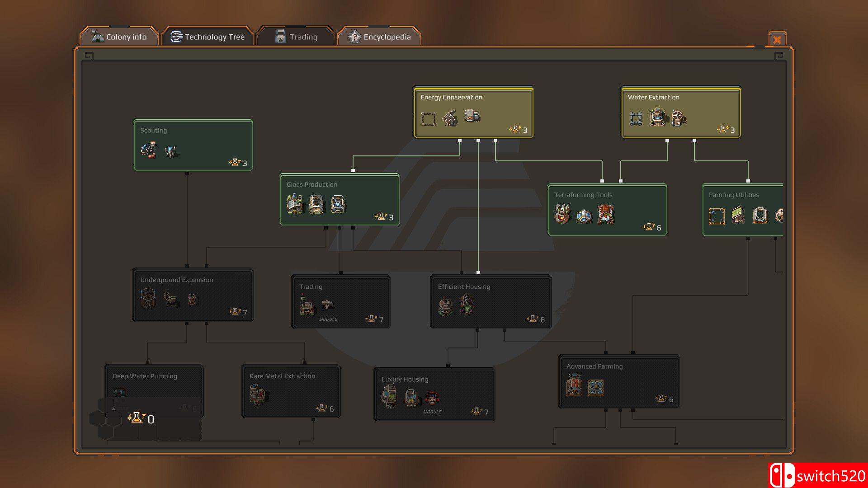The width and height of the screenshot is (868, 488).
Task: Click the red-headed character icon in Luxury Housing
Action: [432, 399]
